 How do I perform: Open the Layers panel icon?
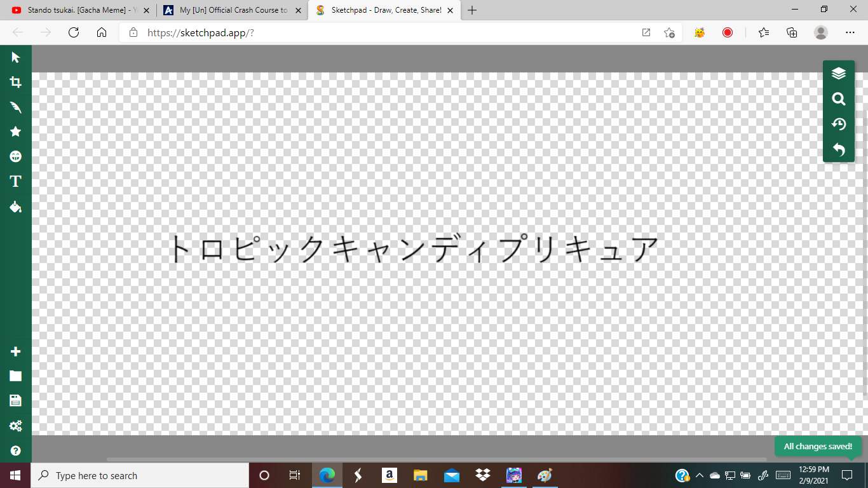pyautogui.click(x=839, y=74)
